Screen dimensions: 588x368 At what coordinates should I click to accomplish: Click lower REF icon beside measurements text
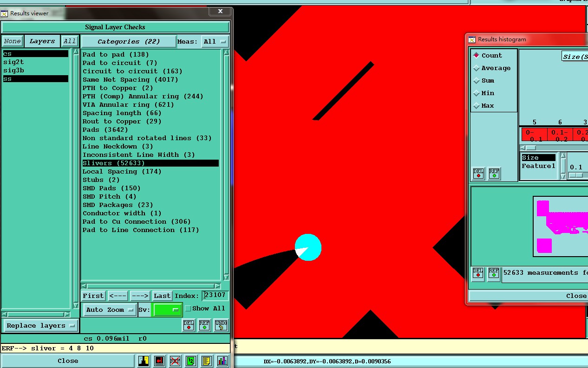[x=493, y=273]
